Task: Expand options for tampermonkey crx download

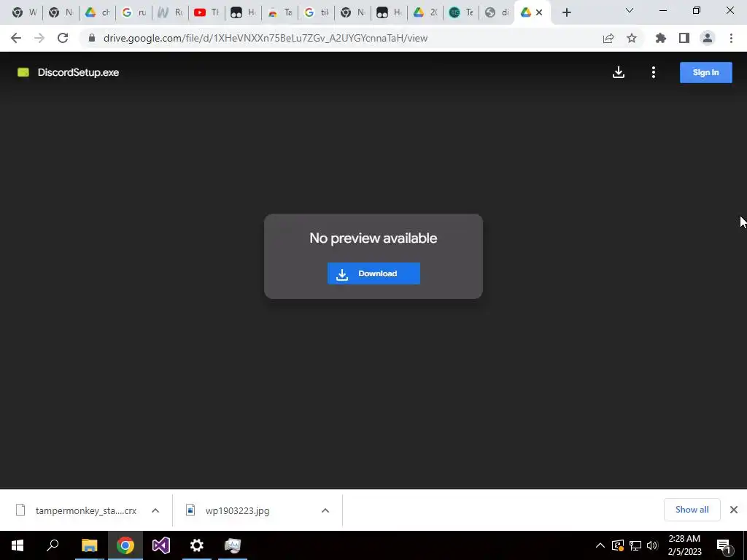Action: (x=155, y=510)
